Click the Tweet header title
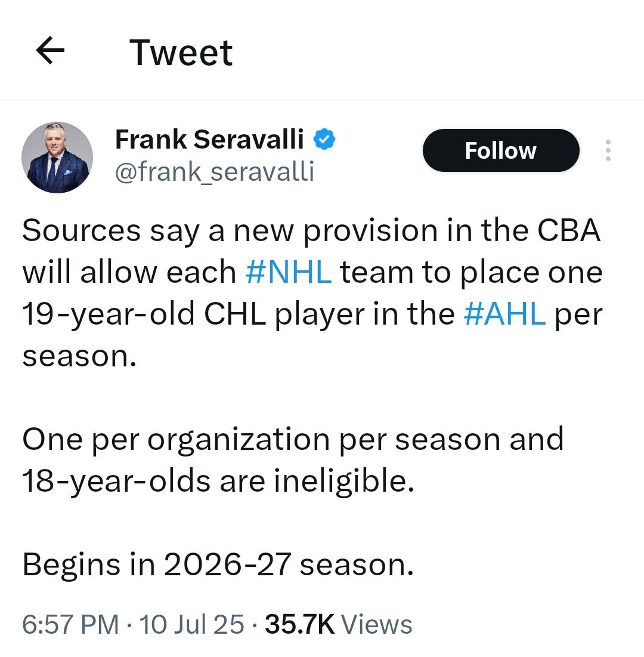644x657 pixels. (x=181, y=53)
